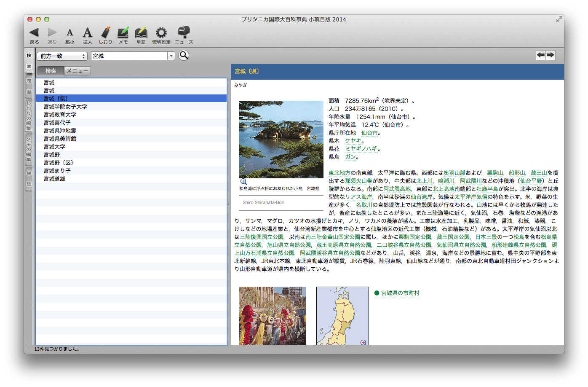The height and width of the screenshot is (387, 588).
Task: Open the メモ memo tool
Action: click(123, 33)
